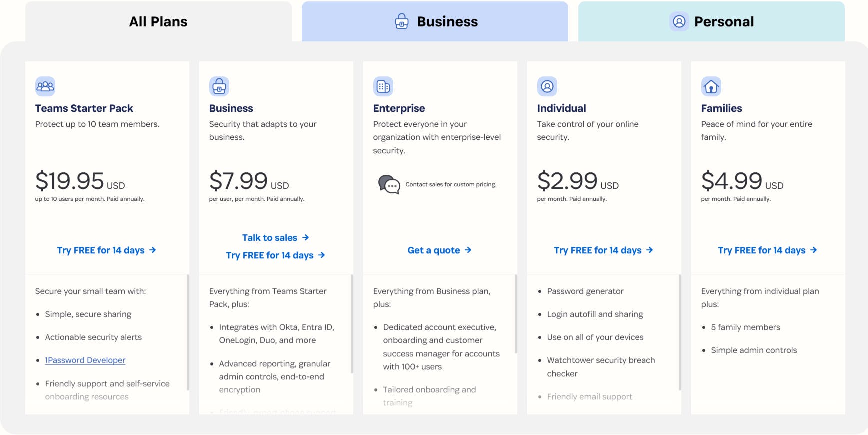The width and height of the screenshot is (868, 435).
Task: Click the Business plan lock briefcase icon
Action: click(x=219, y=86)
